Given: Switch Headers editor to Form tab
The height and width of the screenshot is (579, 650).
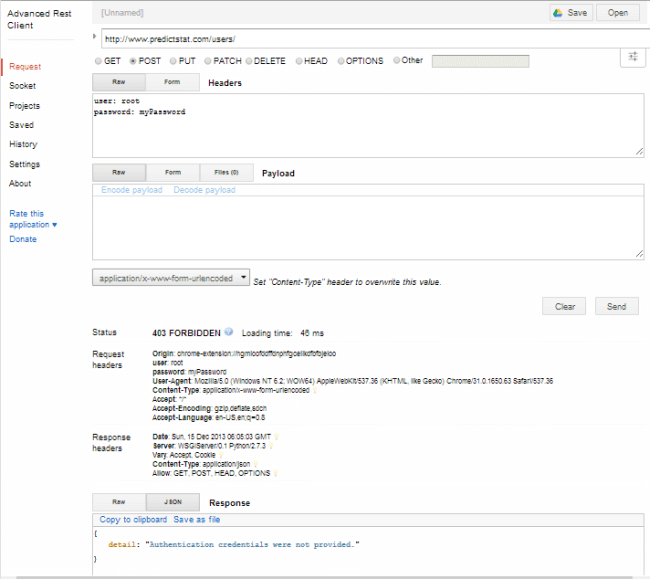Looking at the screenshot, I should [x=172, y=82].
